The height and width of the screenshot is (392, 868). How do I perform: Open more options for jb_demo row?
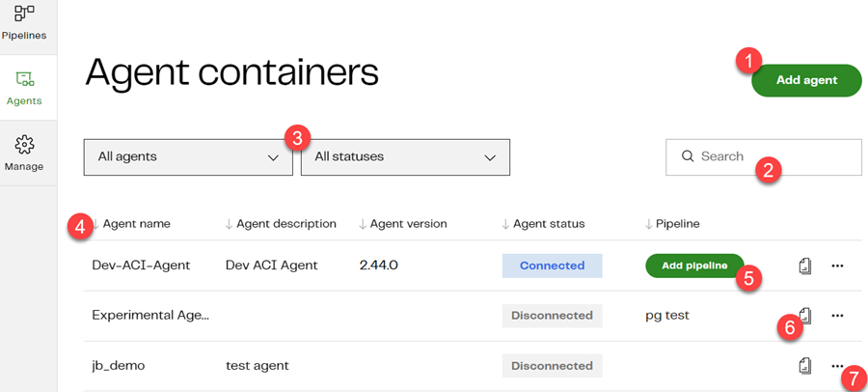click(837, 366)
